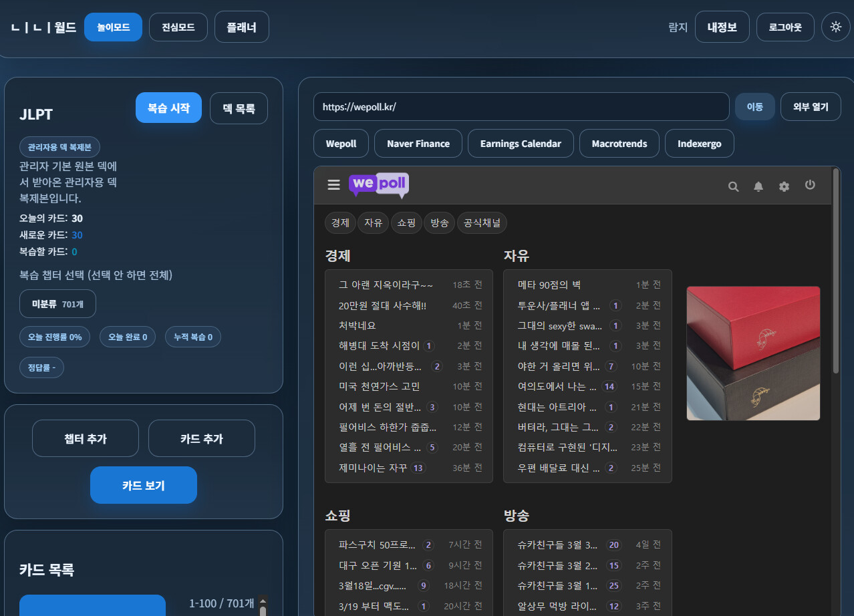The width and height of the screenshot is (854, 616).
Task: Open post '미국 천연가스 고민'
Action: tap(379, 386)
